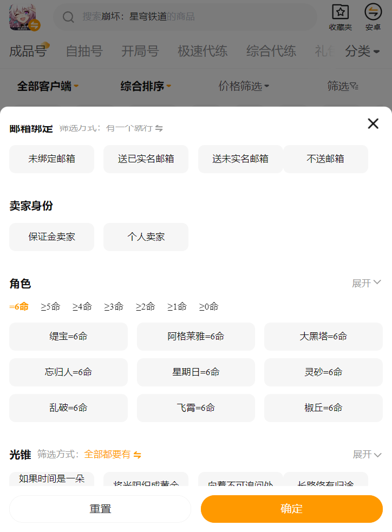392x532 pixels.
Task: Open the 分类 category dropdown
Action: point(362,51)
